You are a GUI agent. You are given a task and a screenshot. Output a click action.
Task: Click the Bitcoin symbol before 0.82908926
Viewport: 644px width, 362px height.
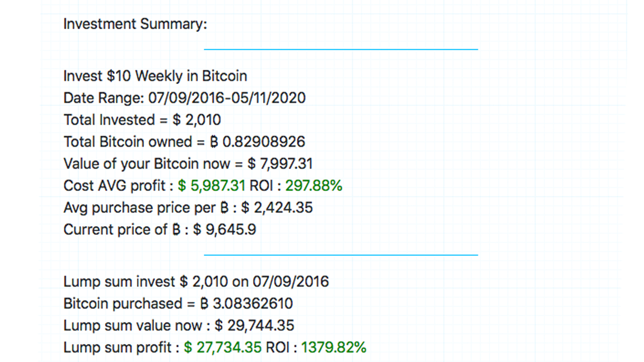coord(214,141)
